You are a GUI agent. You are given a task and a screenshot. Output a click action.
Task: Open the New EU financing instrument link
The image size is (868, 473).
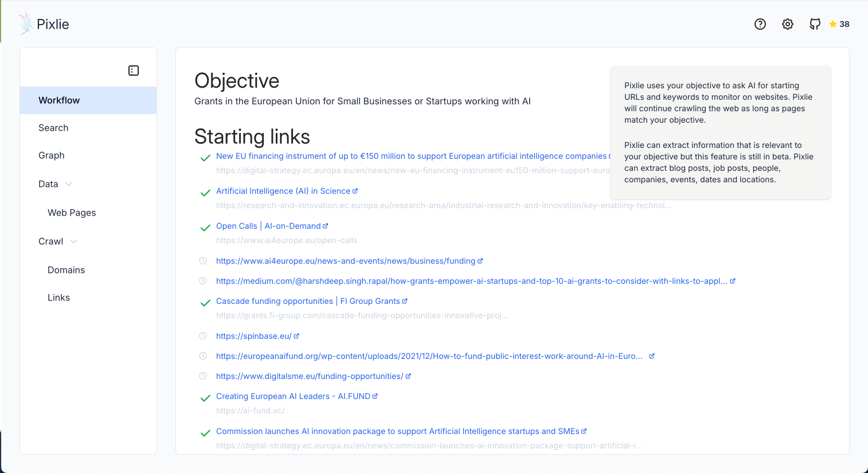tap(411, 156)
